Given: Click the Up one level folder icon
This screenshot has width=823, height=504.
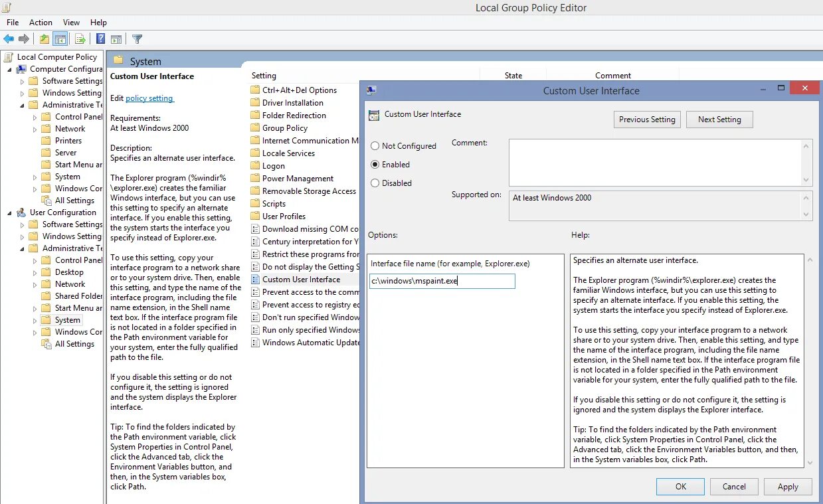Looking at the screenshot, I should coord(45,39).
